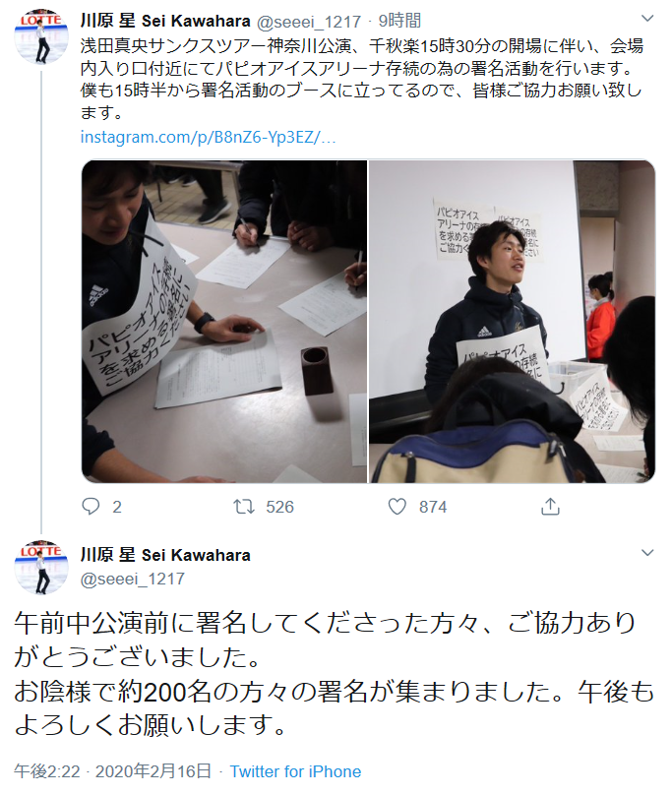Open the Twitter for iPhone link

(x=296, y=771)
